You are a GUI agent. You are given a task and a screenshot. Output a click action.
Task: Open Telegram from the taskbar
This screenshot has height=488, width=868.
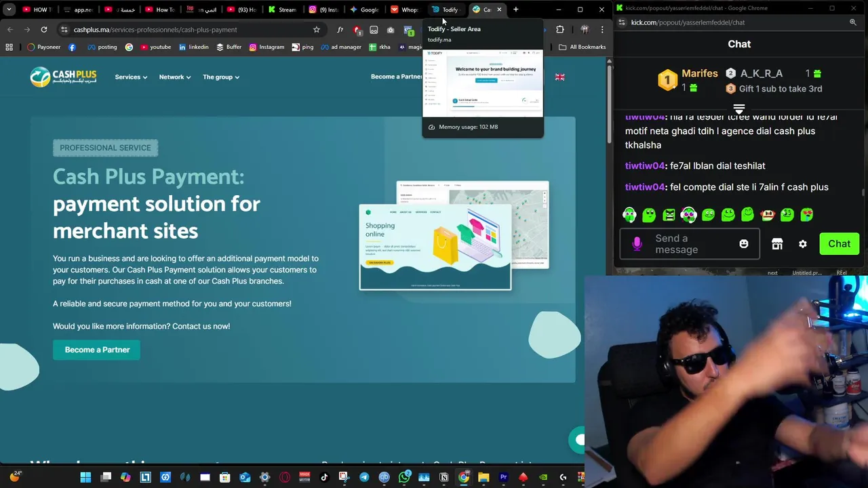coord(364,477)
